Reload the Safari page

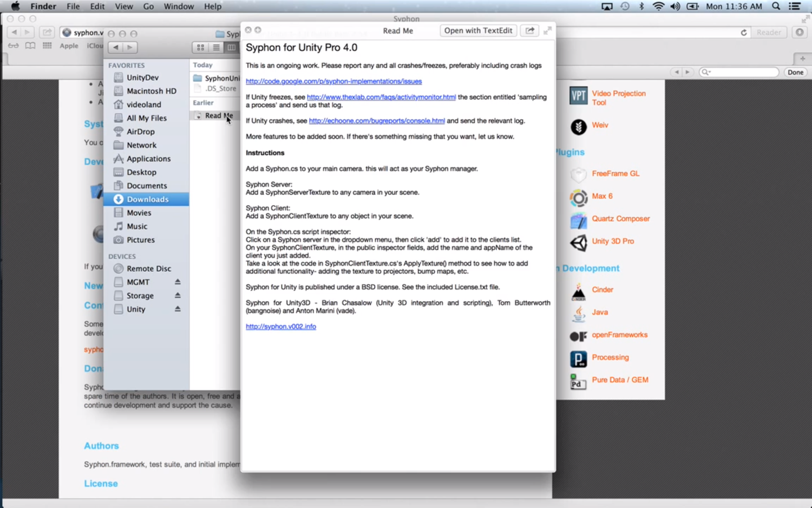(x=744, y=32)
